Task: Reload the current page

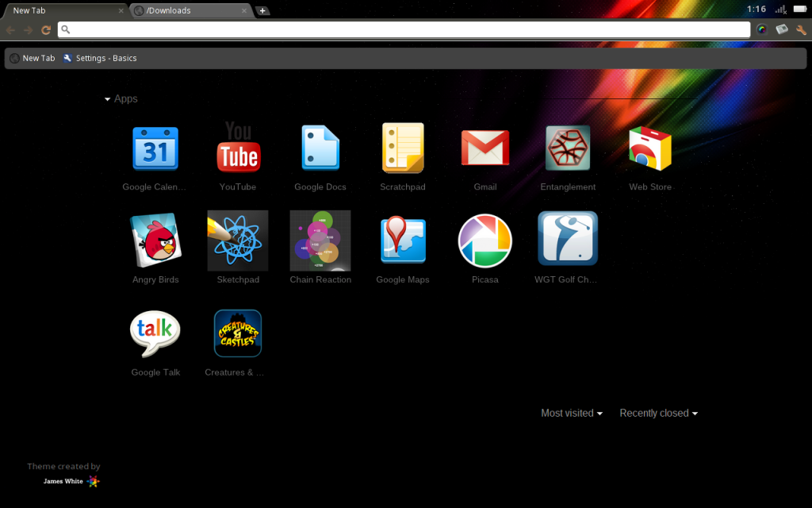Action: click(46, 30)
